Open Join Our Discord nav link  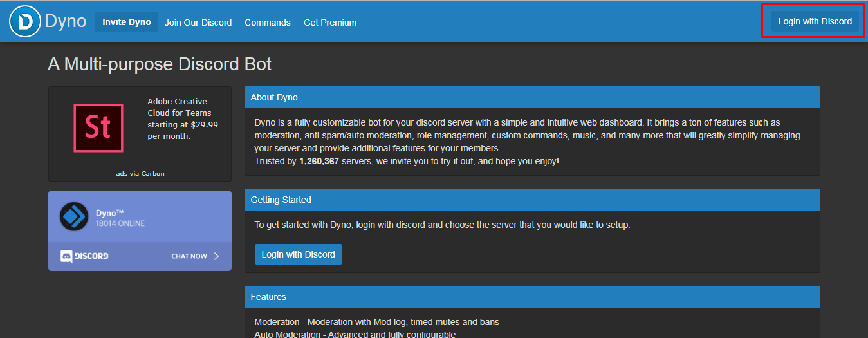[198, 23]
